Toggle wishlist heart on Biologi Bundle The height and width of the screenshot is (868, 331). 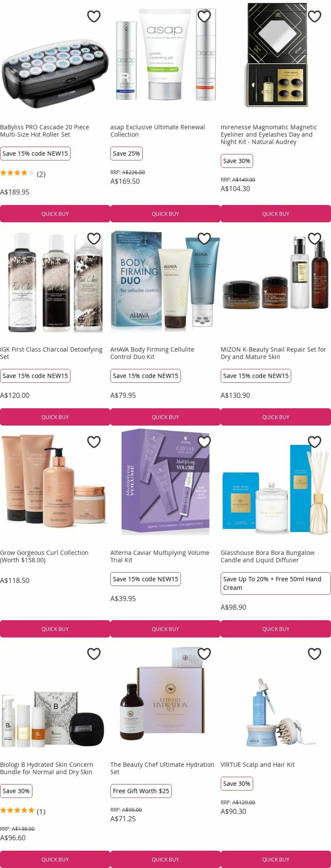click(x=94, y=654)
